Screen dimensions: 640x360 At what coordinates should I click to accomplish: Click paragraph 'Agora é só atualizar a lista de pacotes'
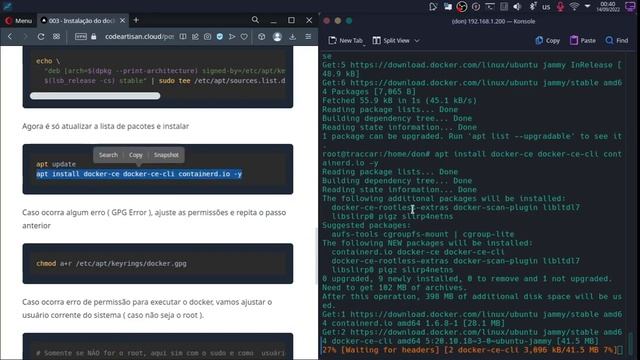pyautogui.click(x=106, y=126)
